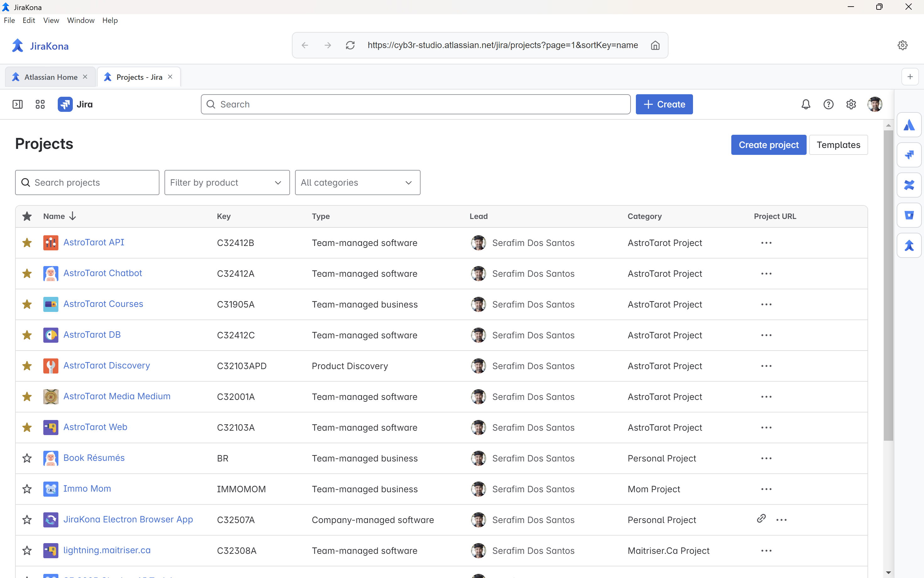Click the scrollbar down arrow

click(888, 572)
